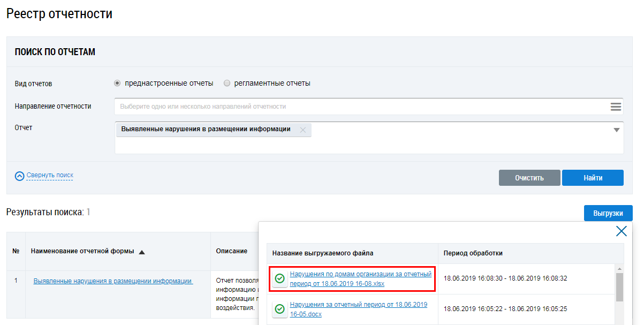Image resolution: width=644 pixels, height=325 pixels.
Task: Click green check icon for docx export
Action: 279,309
